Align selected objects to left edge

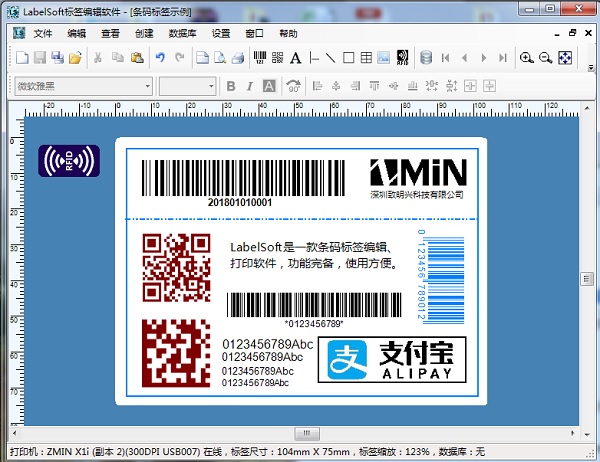[x=317, y=86]
